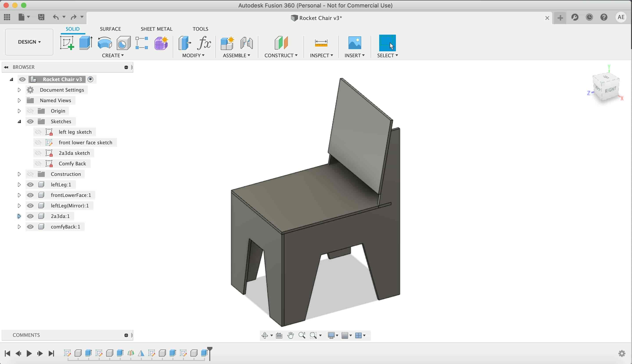This screenshot has height=364, width=632.
Task: Open the INSERT menu
Action: click(355, 55)
